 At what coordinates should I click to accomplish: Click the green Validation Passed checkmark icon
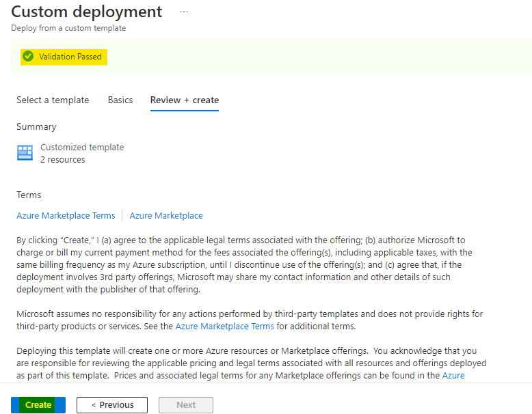click(28, 57)
